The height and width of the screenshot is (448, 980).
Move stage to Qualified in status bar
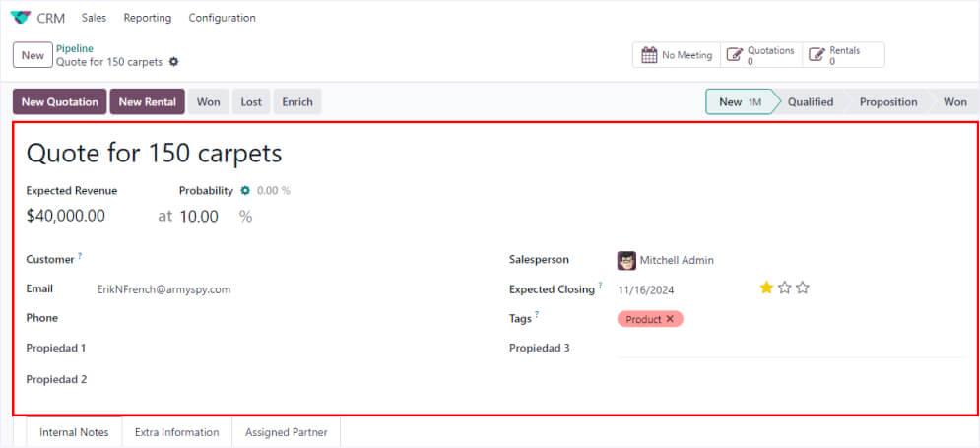(x=810, y=102)
